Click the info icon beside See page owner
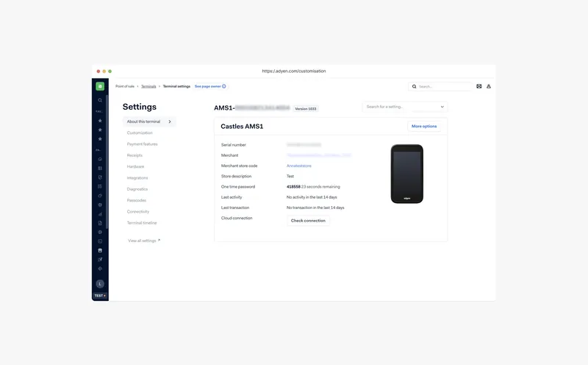588x365 pixels. pos(224,86)
